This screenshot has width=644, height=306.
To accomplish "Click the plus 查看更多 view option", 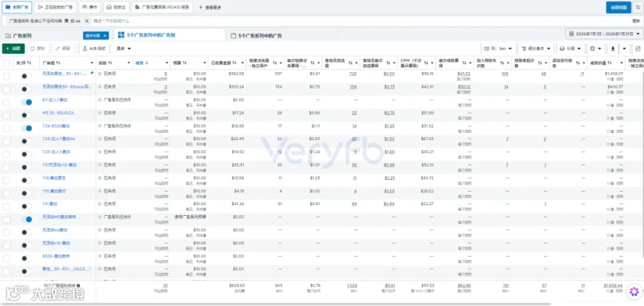I will [210, 7].
